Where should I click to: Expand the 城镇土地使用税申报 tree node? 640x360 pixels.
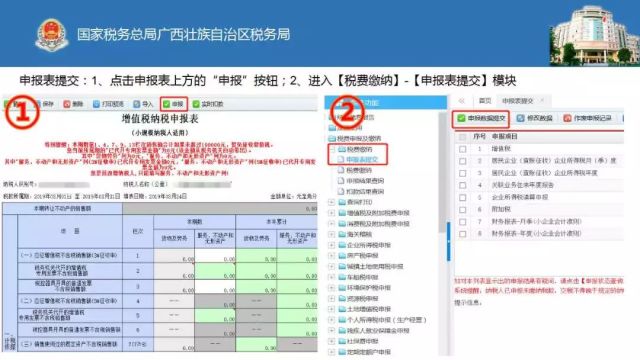[x=331, y=267]
